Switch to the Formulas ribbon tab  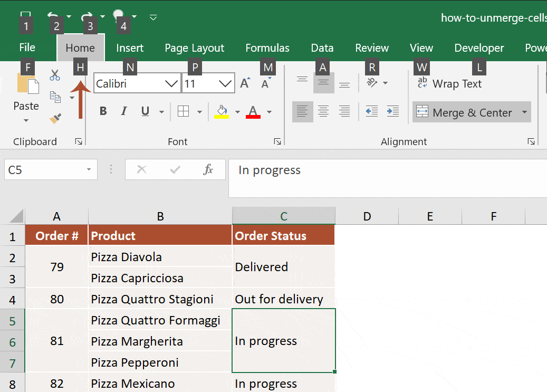pyautogui.click(x=267, y=47)
